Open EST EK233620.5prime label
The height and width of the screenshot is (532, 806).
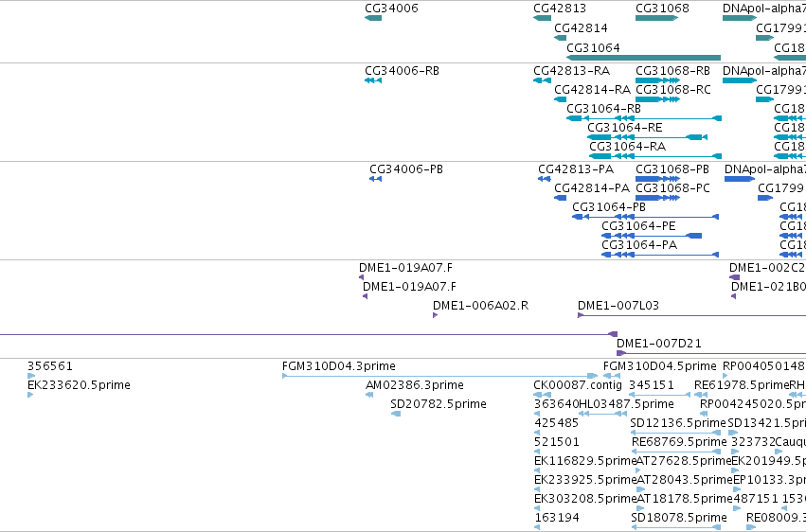point(79,385)
